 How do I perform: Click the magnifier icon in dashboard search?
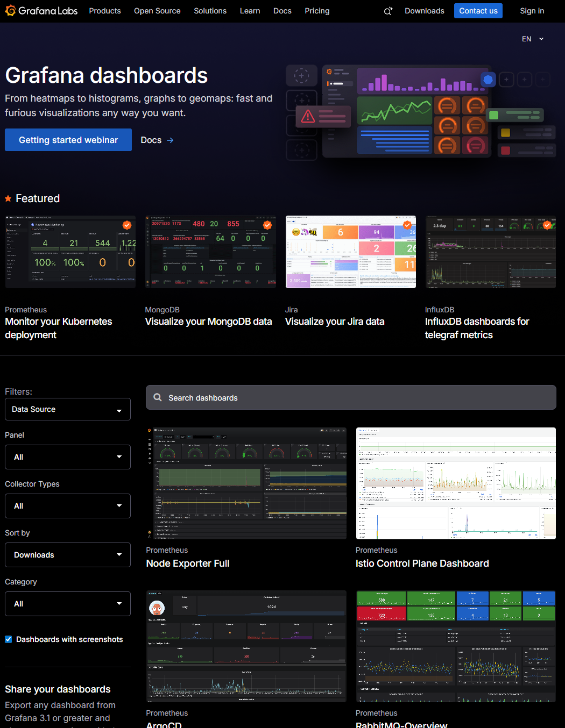click(x=158, y=397)
